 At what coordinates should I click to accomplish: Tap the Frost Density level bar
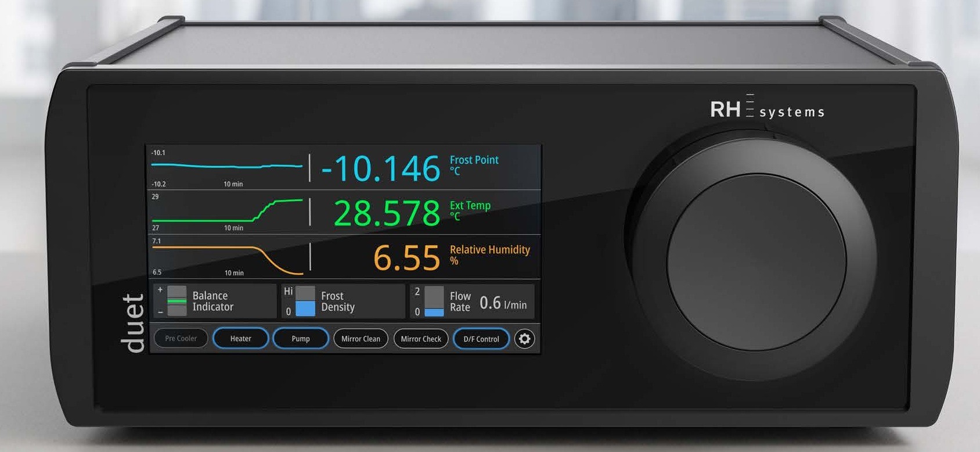click(305, 301)
